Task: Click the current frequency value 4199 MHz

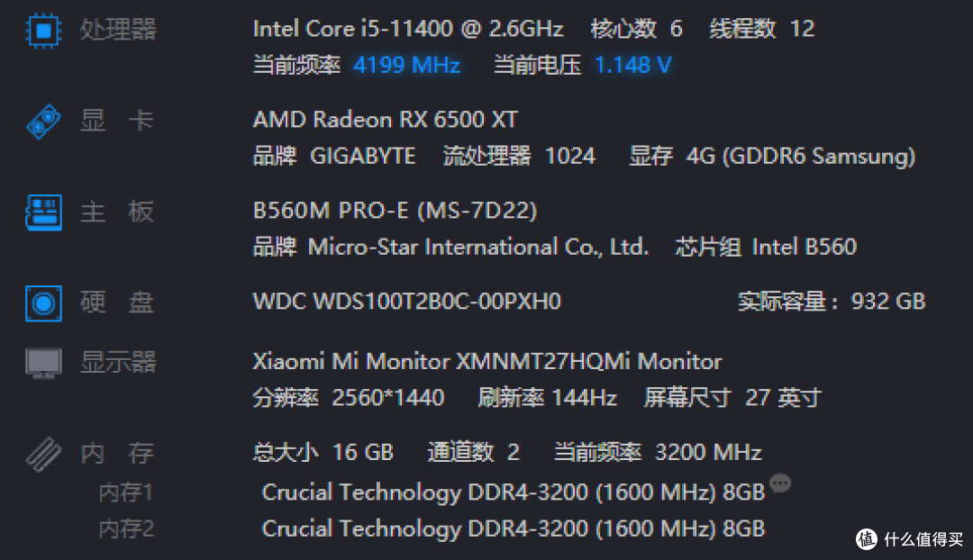Action: pyautogui.click(x=406, y=65)
